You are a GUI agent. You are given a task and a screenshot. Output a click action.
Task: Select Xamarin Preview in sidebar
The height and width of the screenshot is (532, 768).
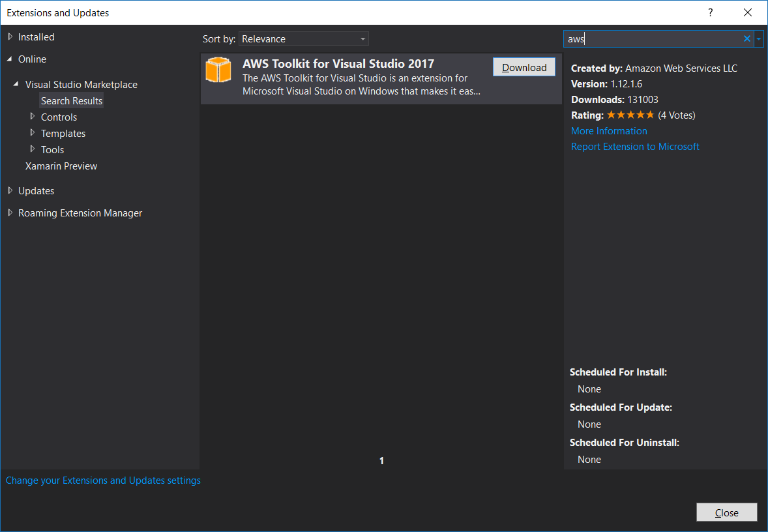61,166
